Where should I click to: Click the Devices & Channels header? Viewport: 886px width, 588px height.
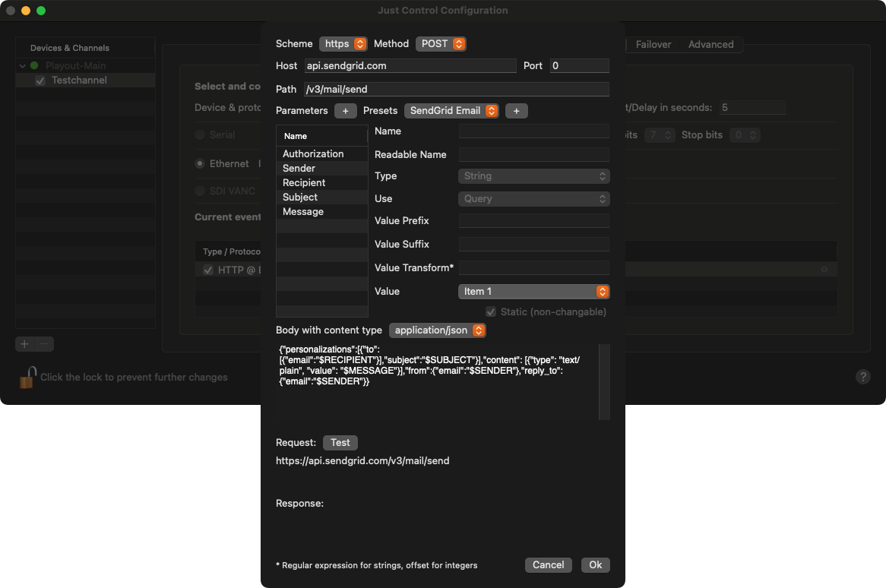click(x=85, y=48)
